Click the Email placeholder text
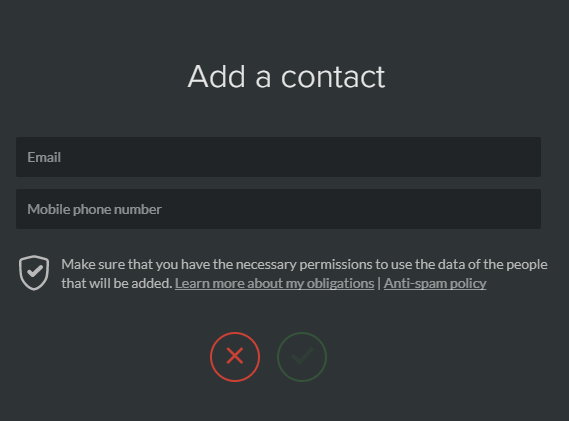 pyautogui.click(x=44, y=157)
